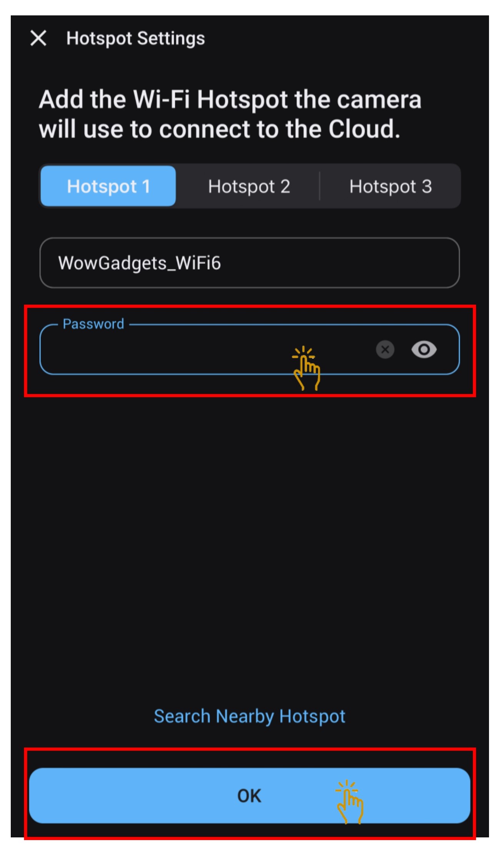Clear the password field with x icon
The width and height of the screenshot is (504, 857).
pyautogui.click(x=385, y=349)
